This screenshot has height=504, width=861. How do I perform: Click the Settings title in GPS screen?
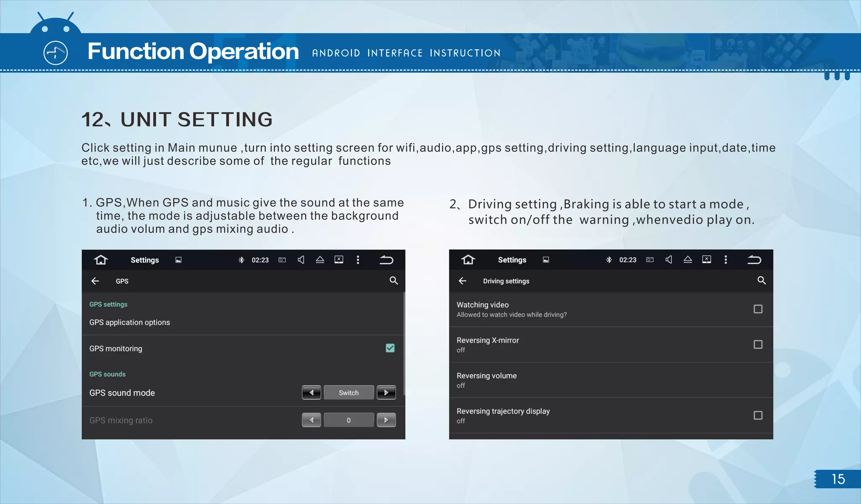point(145,260)
